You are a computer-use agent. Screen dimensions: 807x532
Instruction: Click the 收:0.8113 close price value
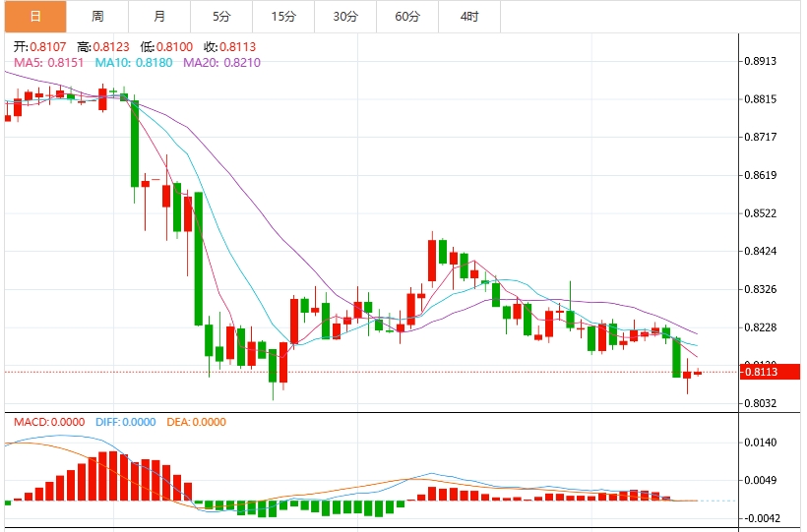[229, 47]
